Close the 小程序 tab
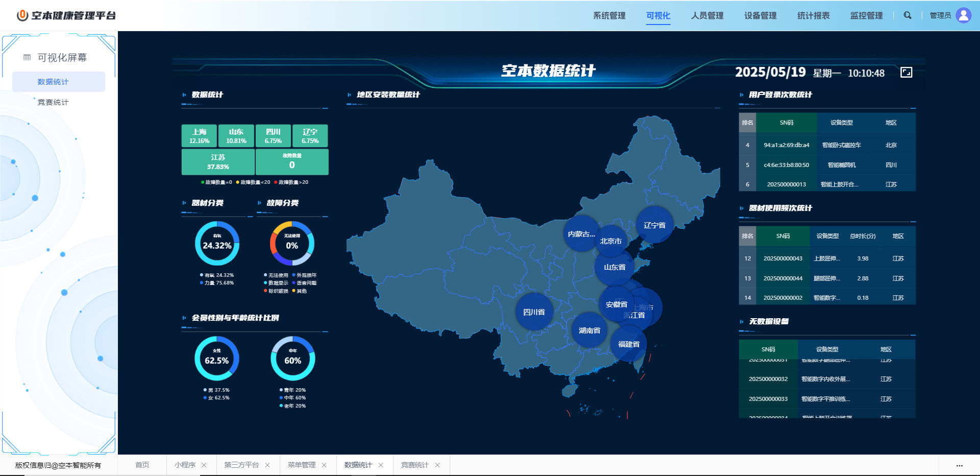The image size is (980, 476). 204,465
